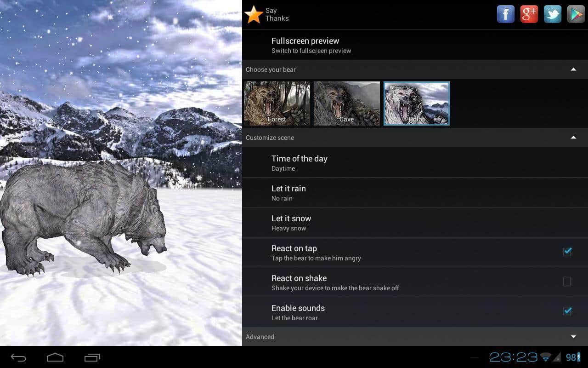Tap the Say Thanks star icon
588x368 pixels.
[254, 15]
